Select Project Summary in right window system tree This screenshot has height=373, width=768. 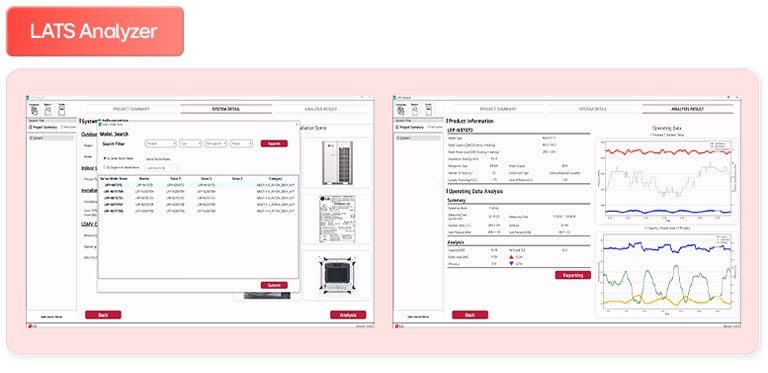coord(410,127)
